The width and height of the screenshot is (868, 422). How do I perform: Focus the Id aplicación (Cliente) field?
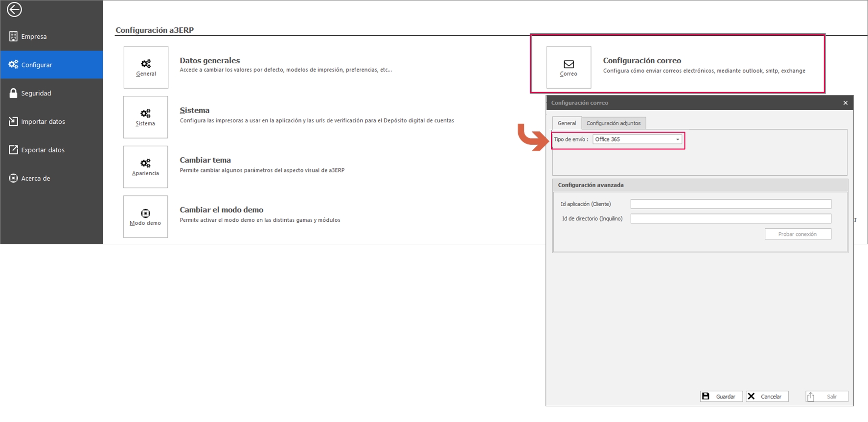(x=731, y=204)
